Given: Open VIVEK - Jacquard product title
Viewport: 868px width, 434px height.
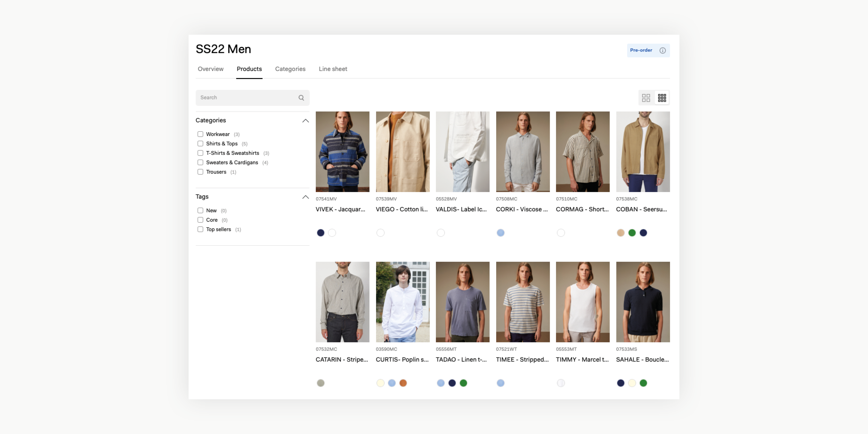Looking at the screenshot, I should click(340, 209).
